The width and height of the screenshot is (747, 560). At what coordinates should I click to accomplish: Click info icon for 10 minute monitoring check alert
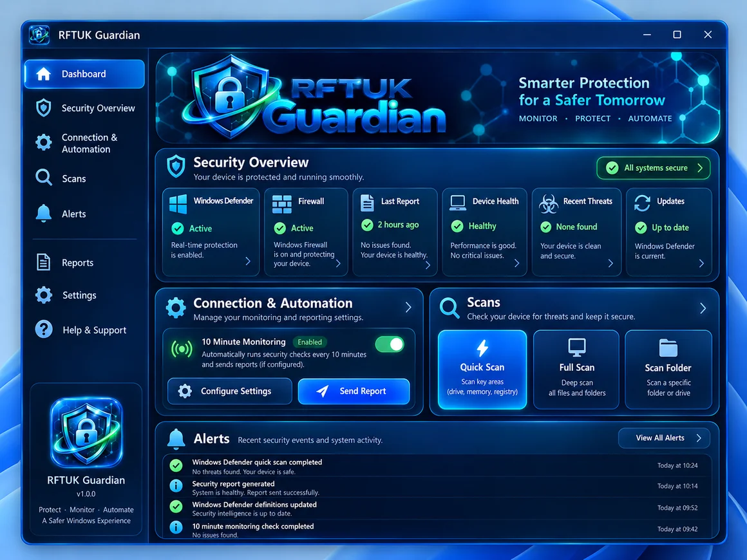click(x=176, y=528)
